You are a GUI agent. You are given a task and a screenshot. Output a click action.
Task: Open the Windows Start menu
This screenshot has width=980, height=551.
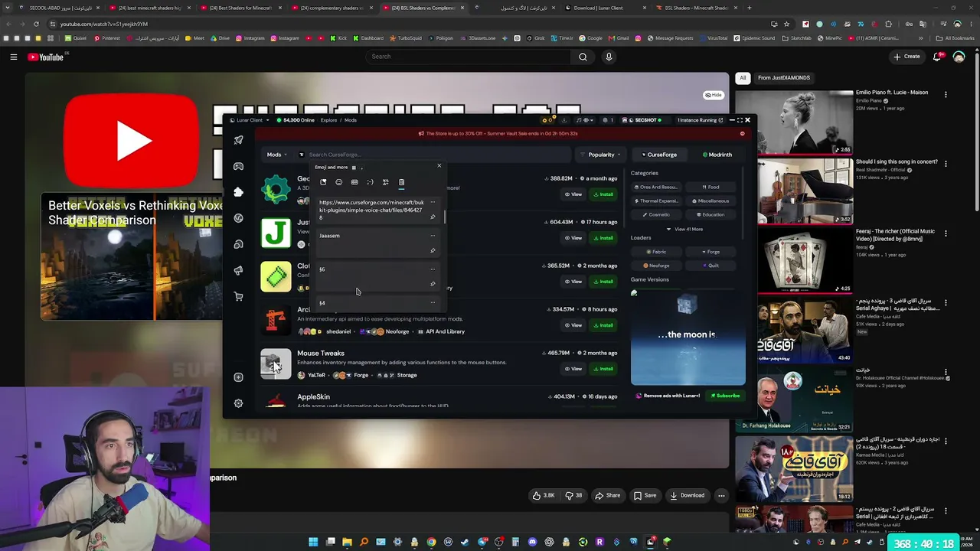point(313,542)
